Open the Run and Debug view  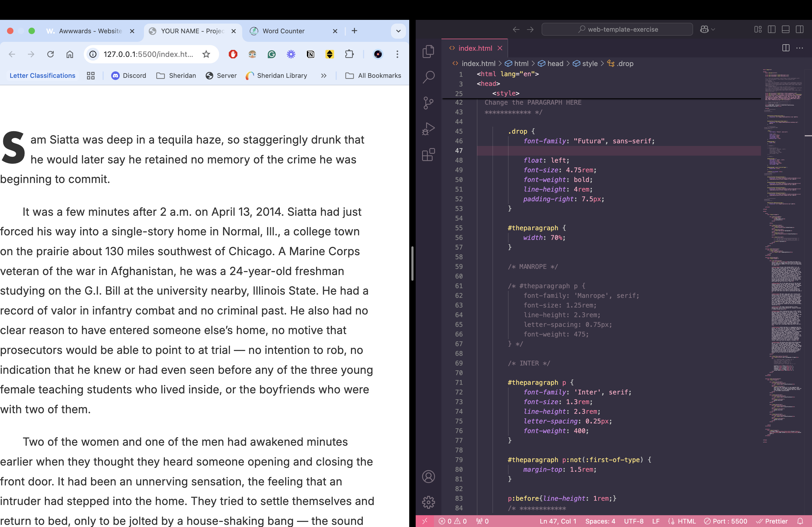click(428, 129)
